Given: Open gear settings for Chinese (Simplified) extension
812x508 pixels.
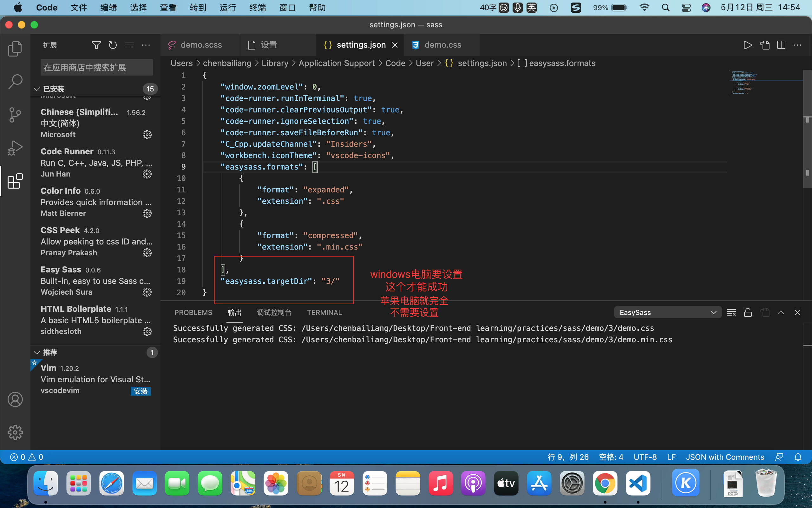Looking at the screenshot, I should click(x=147, y=135).
